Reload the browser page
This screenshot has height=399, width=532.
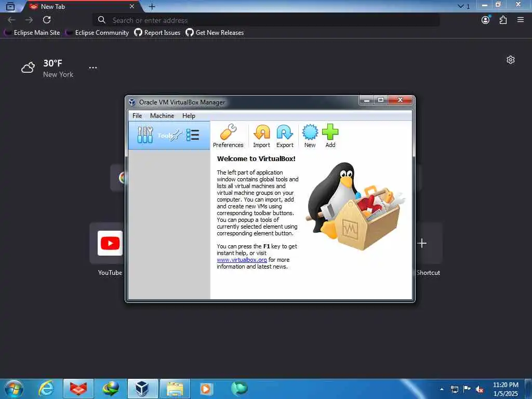click(x=47, y=20)
